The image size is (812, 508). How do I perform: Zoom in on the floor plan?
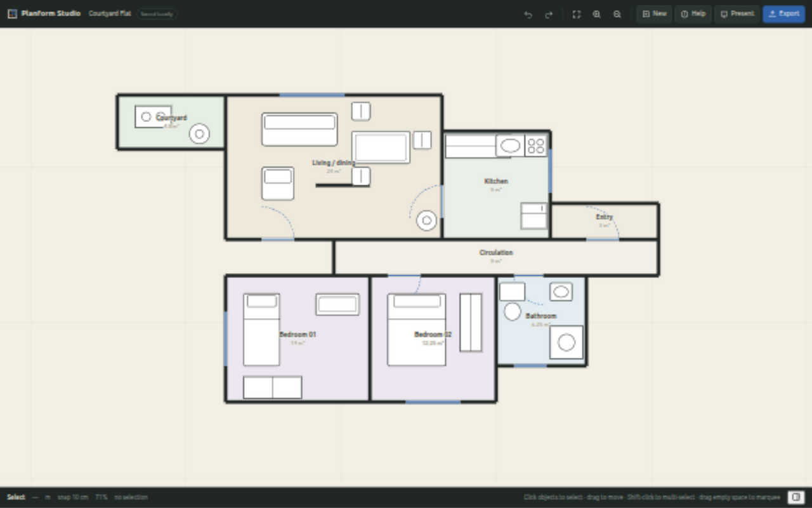596,14
